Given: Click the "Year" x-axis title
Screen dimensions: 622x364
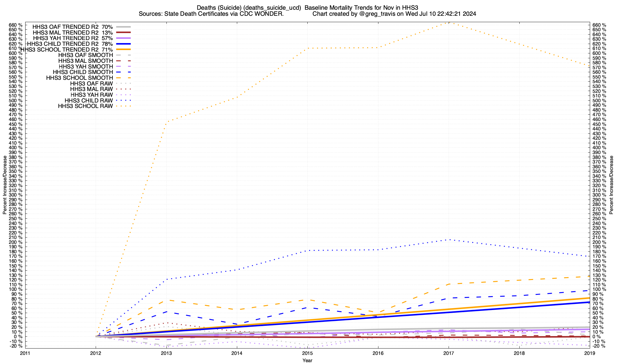Looking at the screenshot, I should (307, 360).
